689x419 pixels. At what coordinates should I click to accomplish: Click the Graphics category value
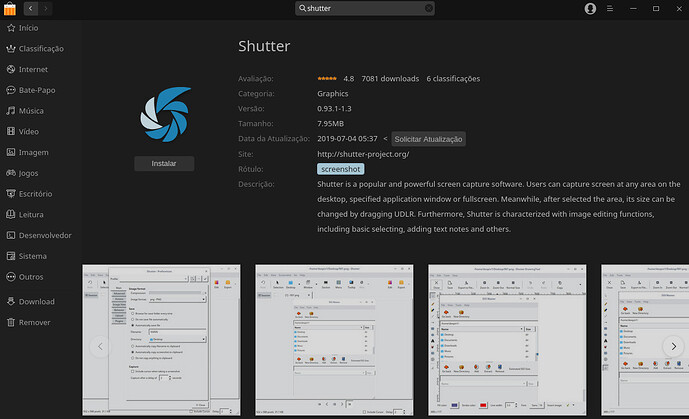333,94
